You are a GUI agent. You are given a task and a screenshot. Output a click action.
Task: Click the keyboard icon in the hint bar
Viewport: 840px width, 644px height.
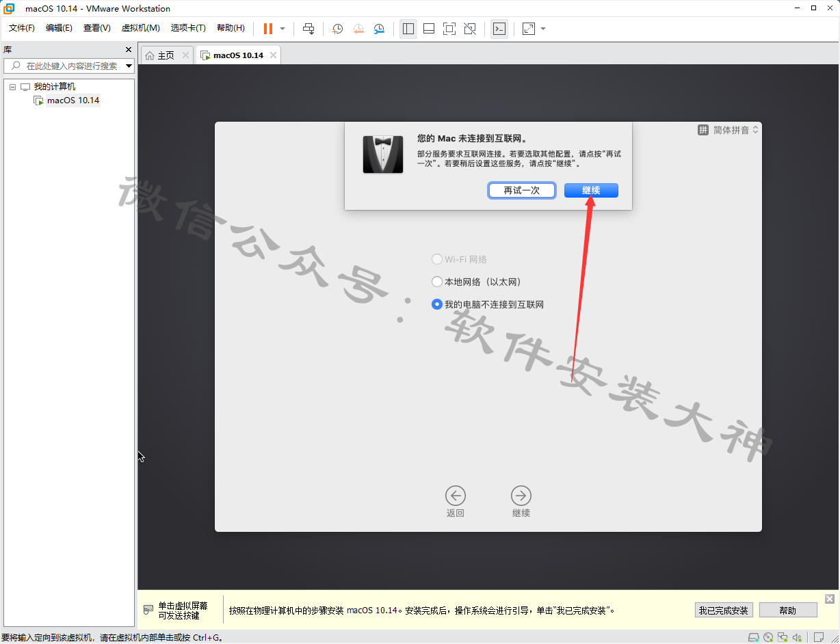(148, 610)
